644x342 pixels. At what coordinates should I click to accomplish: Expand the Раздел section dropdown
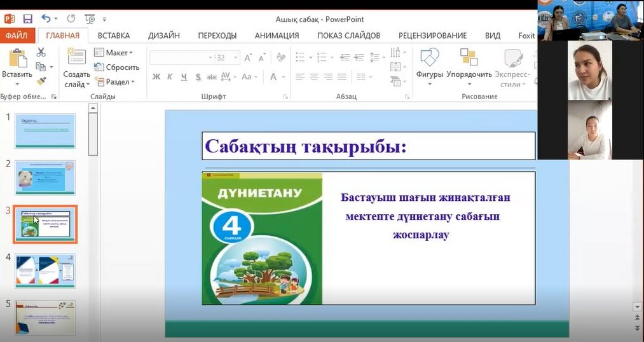[x=114, y=82]
